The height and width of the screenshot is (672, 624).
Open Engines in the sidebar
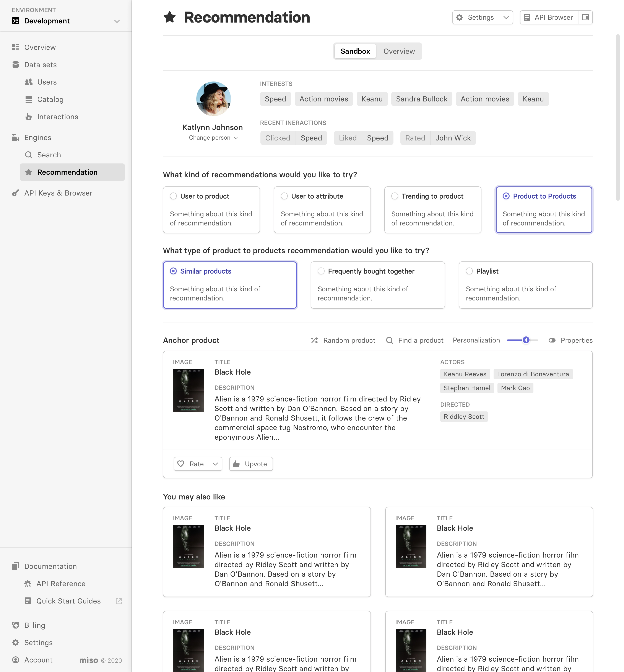pyautogui.click(x=37, y=137)
